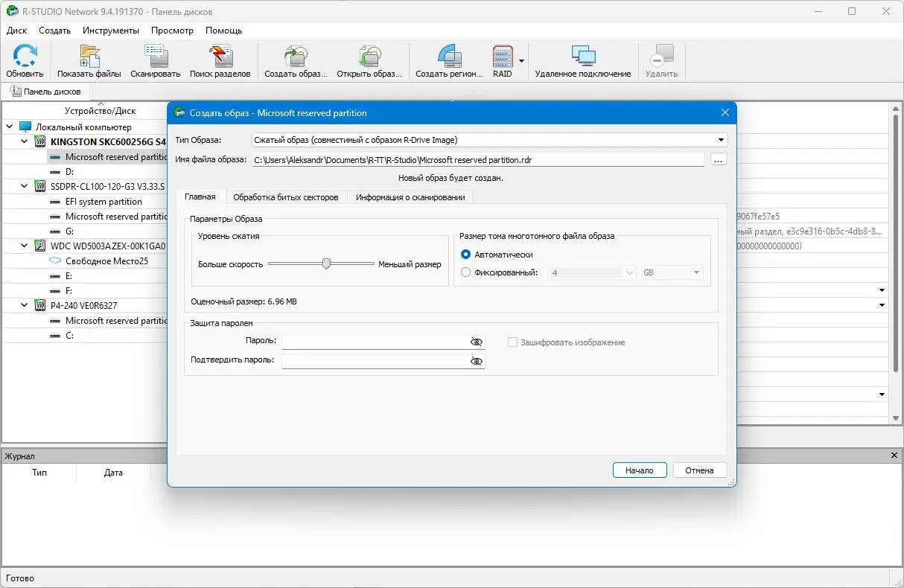
Task: Click the Свободное Место25 partition icon
Action: tap(55, 261)
